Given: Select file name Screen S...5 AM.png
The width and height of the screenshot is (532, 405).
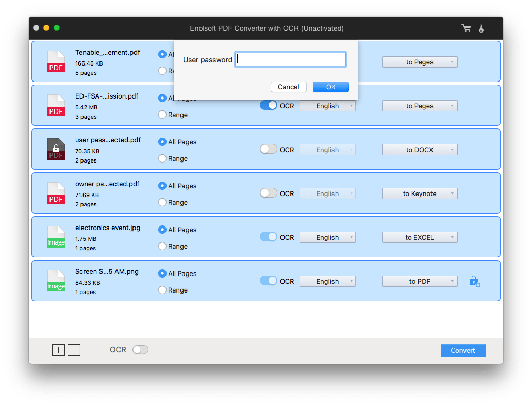Looking at the screenshot, I should click(107, 271).
